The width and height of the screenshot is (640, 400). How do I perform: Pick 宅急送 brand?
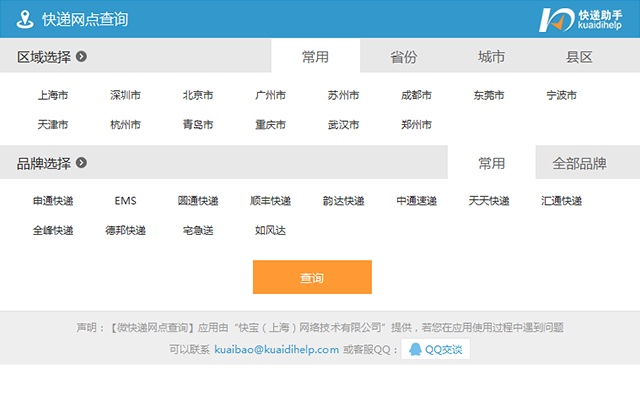point(198,230)
